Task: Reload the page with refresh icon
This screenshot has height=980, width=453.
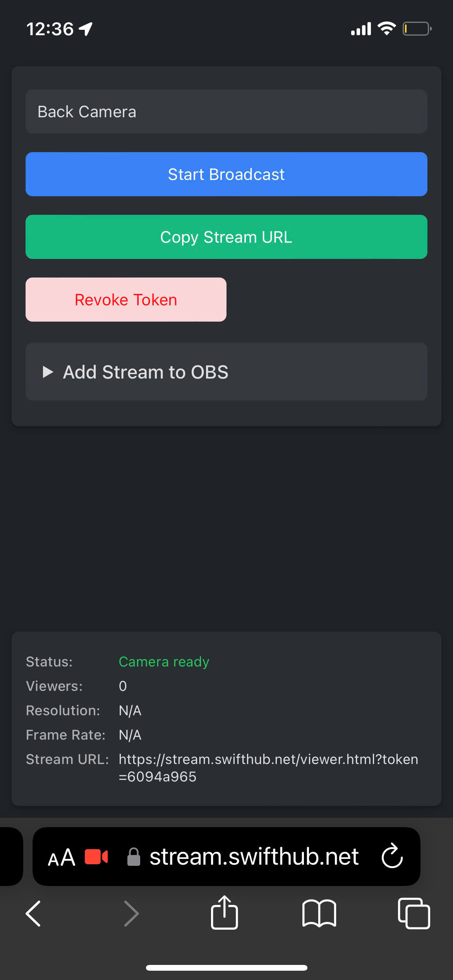Action: [392, 856]
